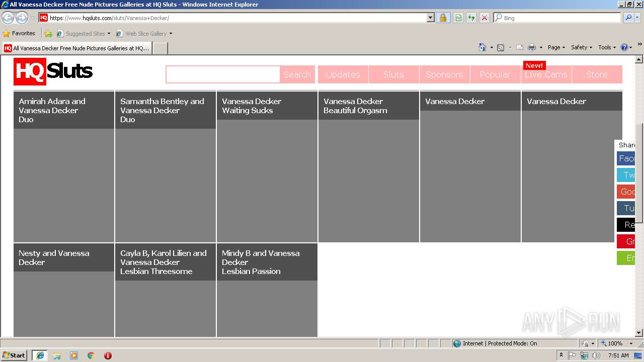Open the Tools menu dropdown

tap(607, 47)
